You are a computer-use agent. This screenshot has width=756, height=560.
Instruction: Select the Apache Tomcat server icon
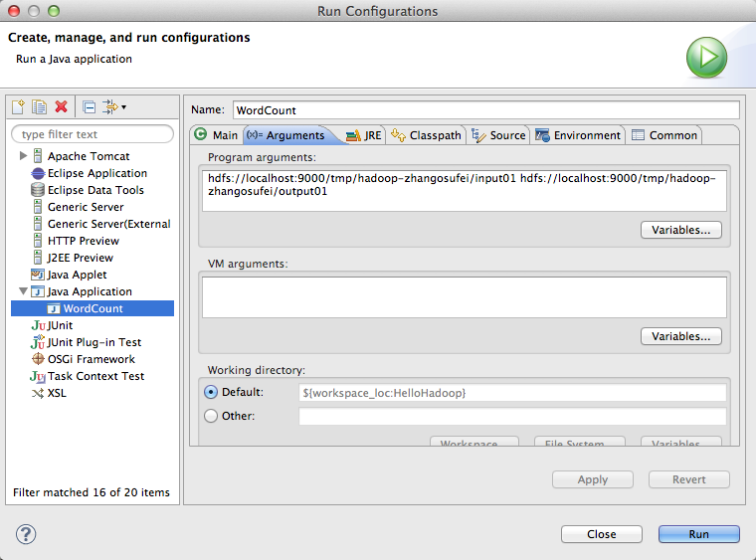click(38, 156)
